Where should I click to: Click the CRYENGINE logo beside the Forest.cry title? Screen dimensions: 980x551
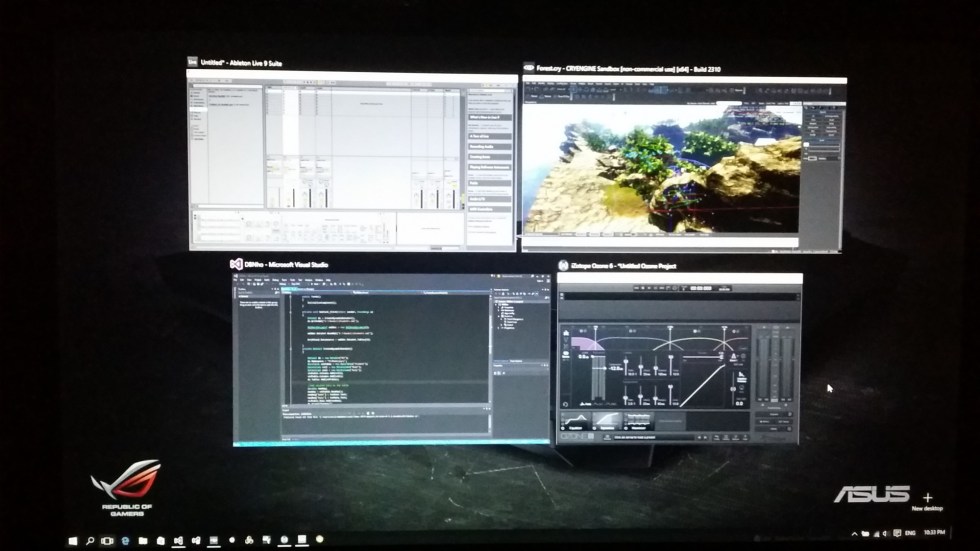pos(527,69)
